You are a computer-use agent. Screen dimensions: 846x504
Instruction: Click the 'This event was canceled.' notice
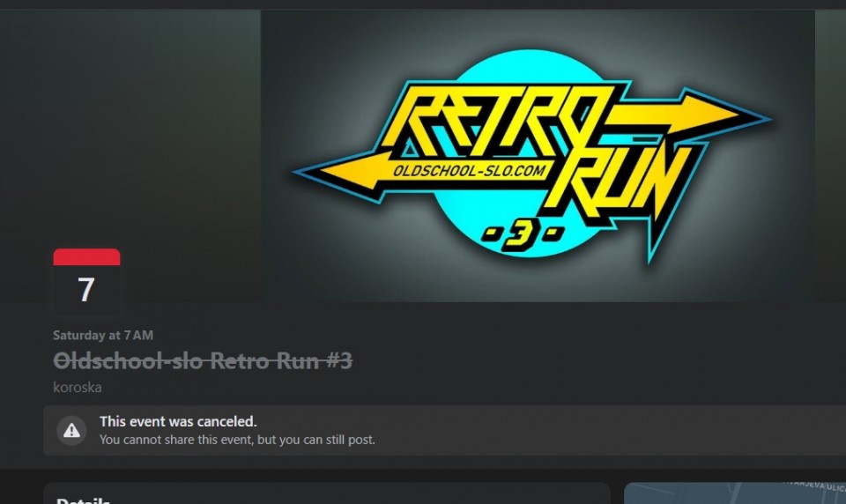178,421
